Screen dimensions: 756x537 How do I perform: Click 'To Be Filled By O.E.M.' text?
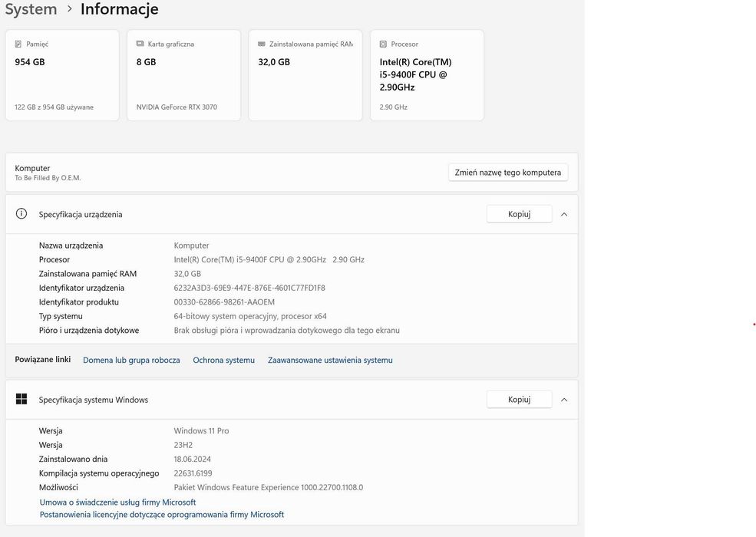(x=48, y=178)
